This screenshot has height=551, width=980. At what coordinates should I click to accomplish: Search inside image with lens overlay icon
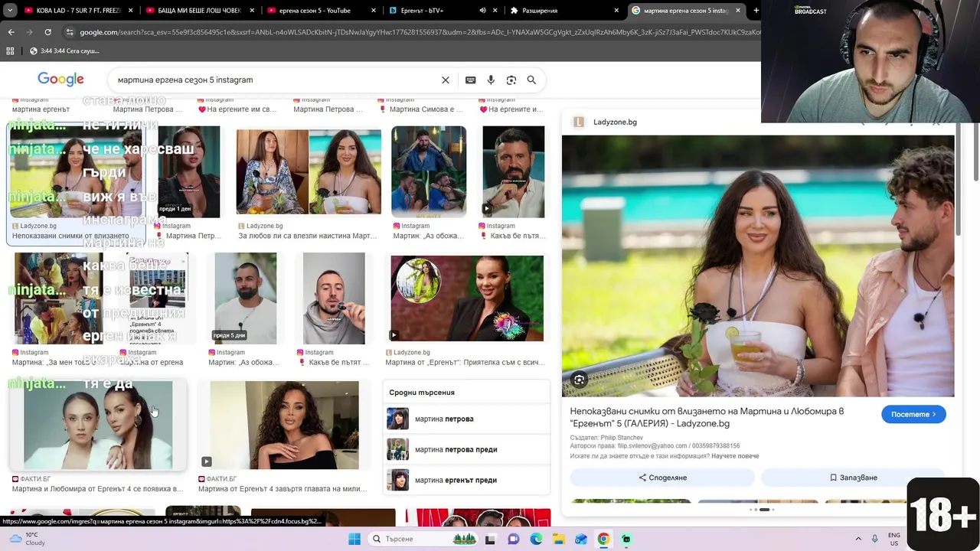[x=579, y=380]
